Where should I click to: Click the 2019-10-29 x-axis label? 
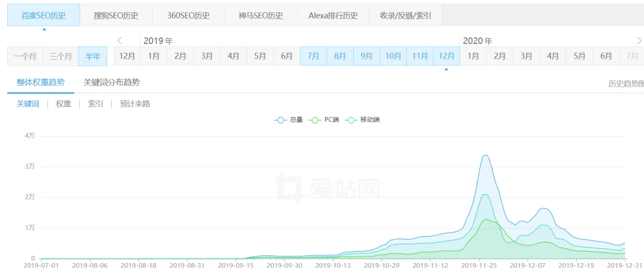coord(381,266)
